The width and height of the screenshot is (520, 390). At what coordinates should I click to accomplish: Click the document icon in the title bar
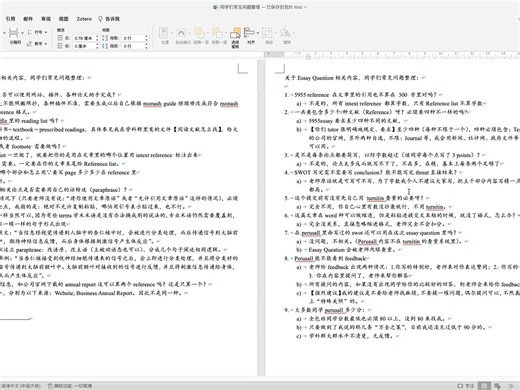click(x=216, y=7)
